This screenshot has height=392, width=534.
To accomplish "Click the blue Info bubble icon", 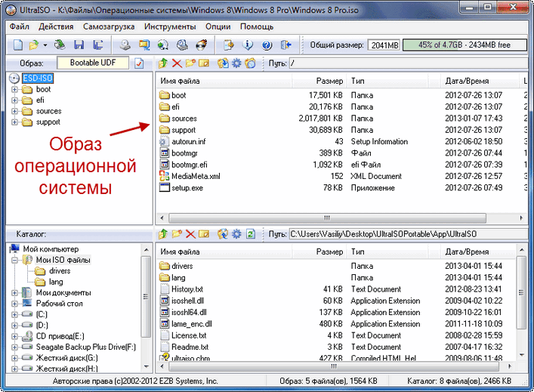I will pyautogui.click(x=248, y=45).
